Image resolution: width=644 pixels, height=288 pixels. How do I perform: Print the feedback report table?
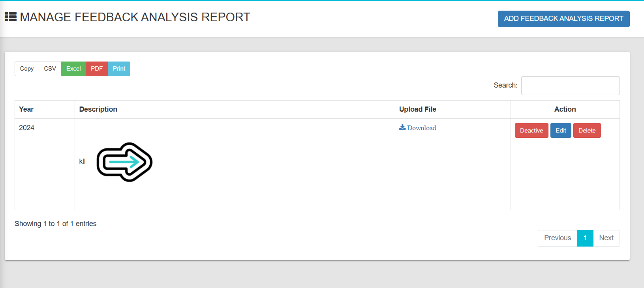119,69
